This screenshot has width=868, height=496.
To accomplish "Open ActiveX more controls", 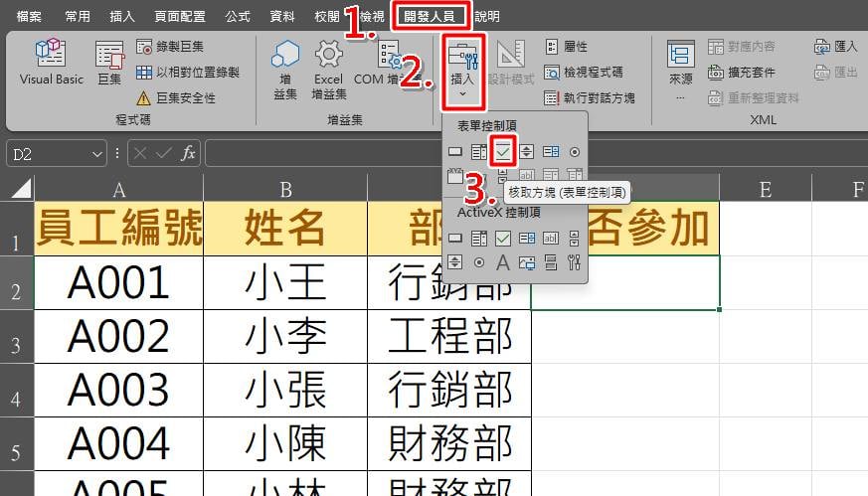I will [575, 262].
